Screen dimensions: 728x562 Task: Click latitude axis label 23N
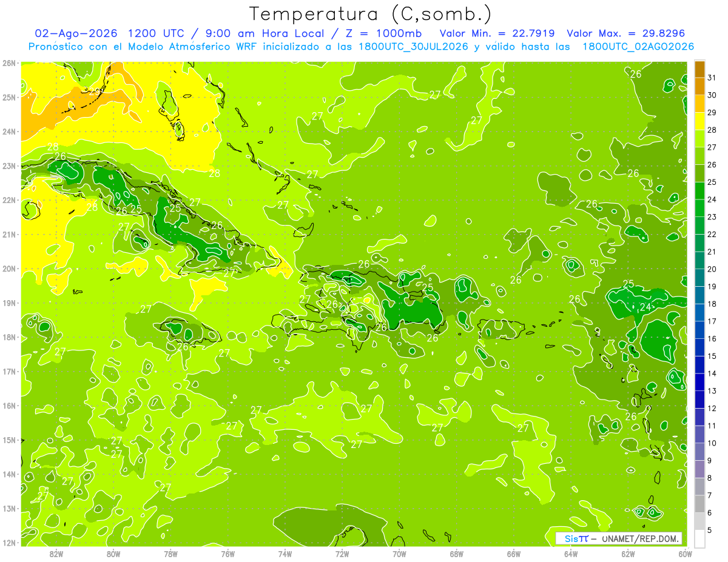point(9,166)
